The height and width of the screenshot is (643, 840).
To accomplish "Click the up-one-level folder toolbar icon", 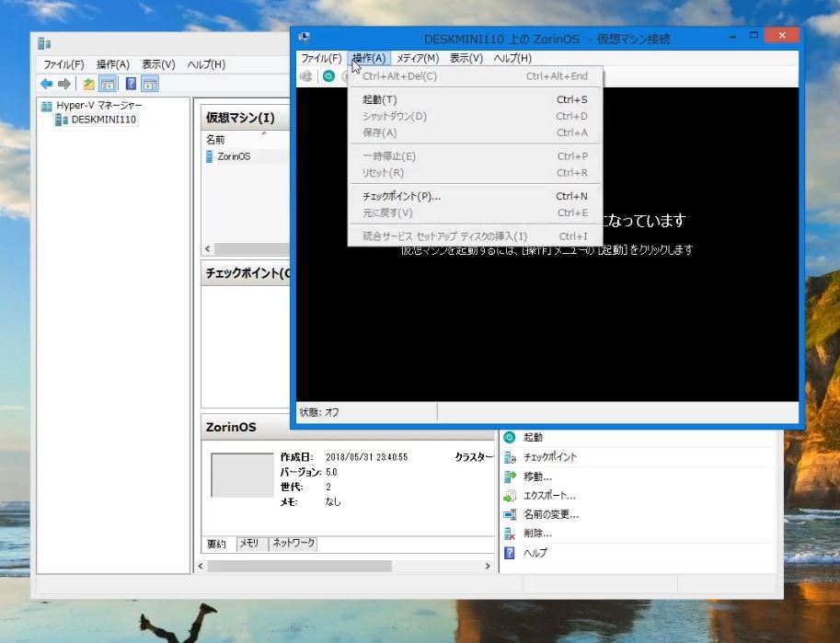I will tap(88, 84).
